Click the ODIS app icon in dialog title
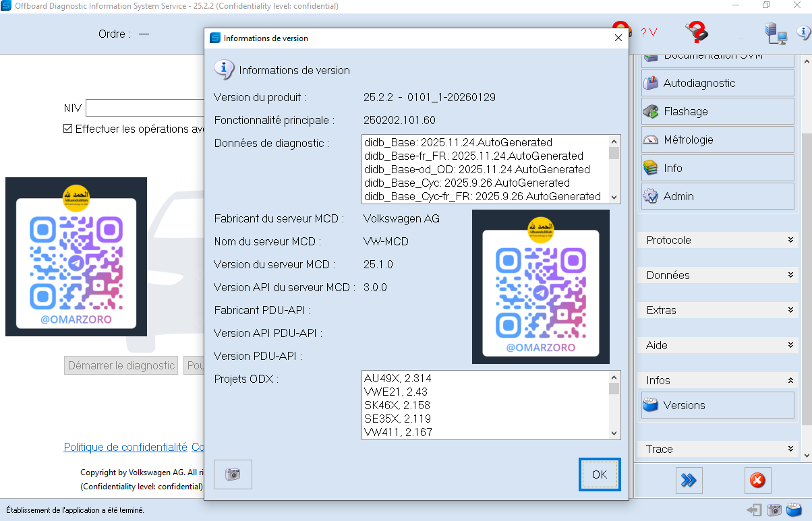Screen dimensions: 812x521 point(215,38)
